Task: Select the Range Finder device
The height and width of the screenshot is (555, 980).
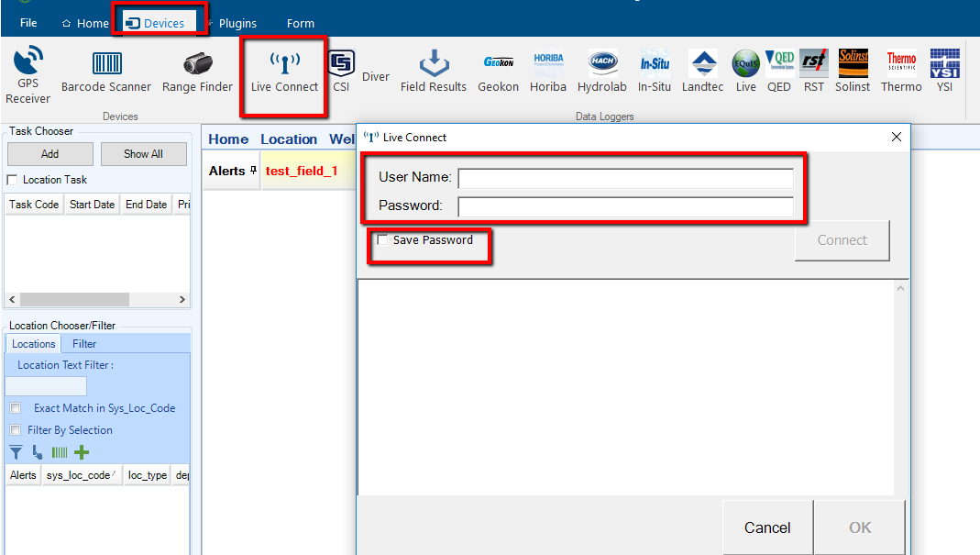Action: click(x=197, y=72)
